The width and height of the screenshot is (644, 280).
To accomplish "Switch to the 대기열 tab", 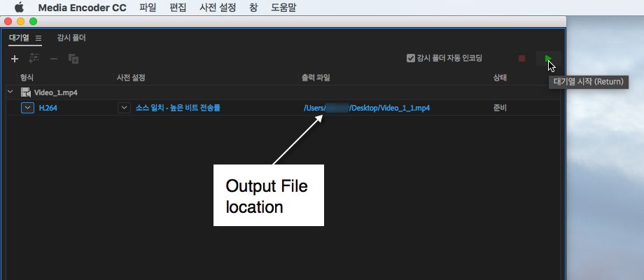I will click(20, 38).
